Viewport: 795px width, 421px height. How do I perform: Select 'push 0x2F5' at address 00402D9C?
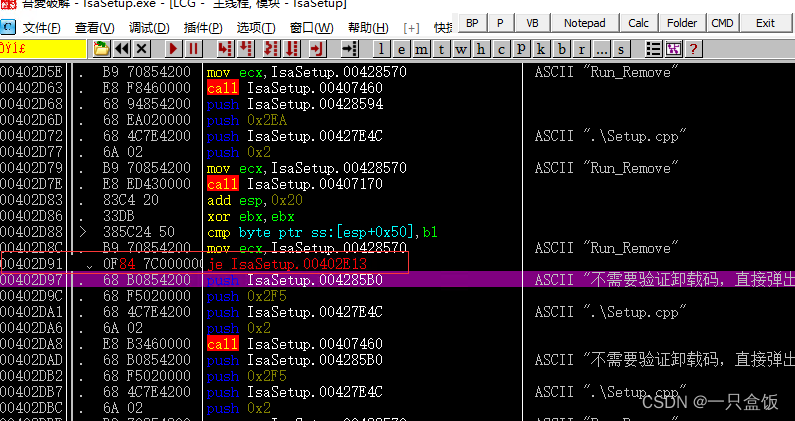pyautogui.click(x=246, y=296)
